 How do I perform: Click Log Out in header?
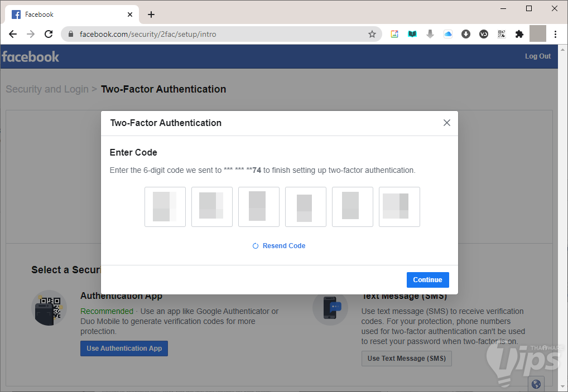pos(538,56)
